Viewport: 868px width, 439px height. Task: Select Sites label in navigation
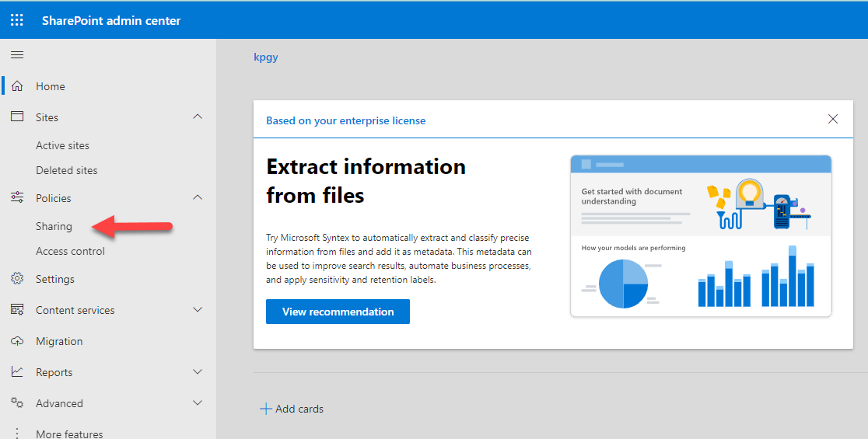pos(47,117)
